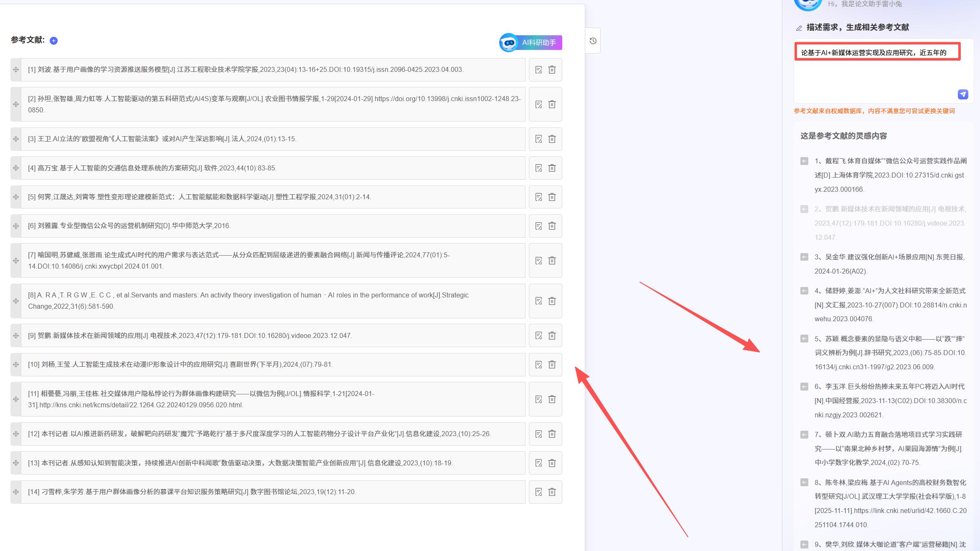
Task: Edit reference [12] by 本刊记者
Action: coord(538,434)
